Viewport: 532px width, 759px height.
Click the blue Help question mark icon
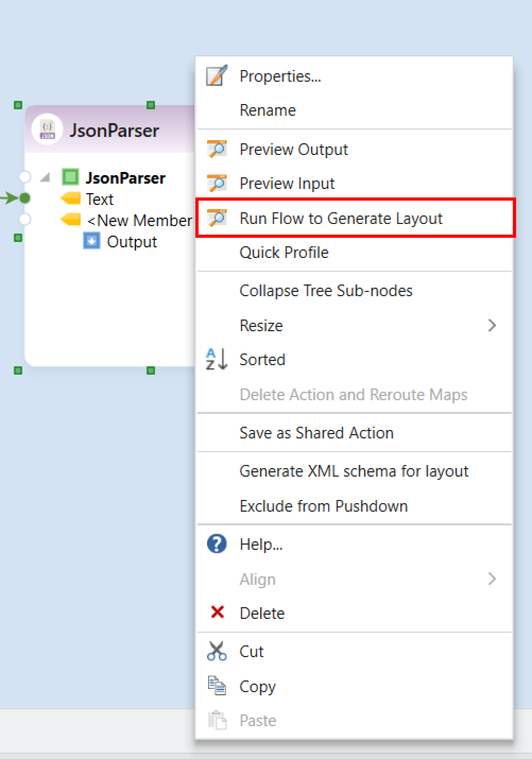217,544
